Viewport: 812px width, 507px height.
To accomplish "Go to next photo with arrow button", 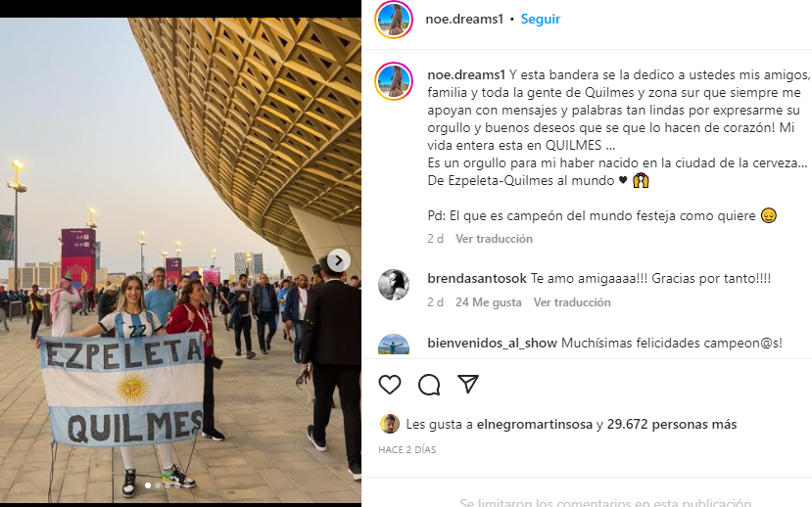I will (338, 260).
